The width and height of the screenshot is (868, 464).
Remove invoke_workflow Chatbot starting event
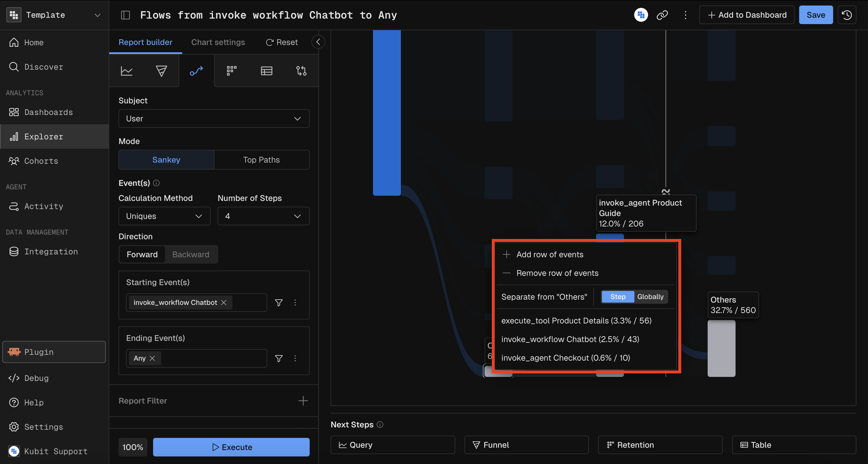[x=224, y=303]
